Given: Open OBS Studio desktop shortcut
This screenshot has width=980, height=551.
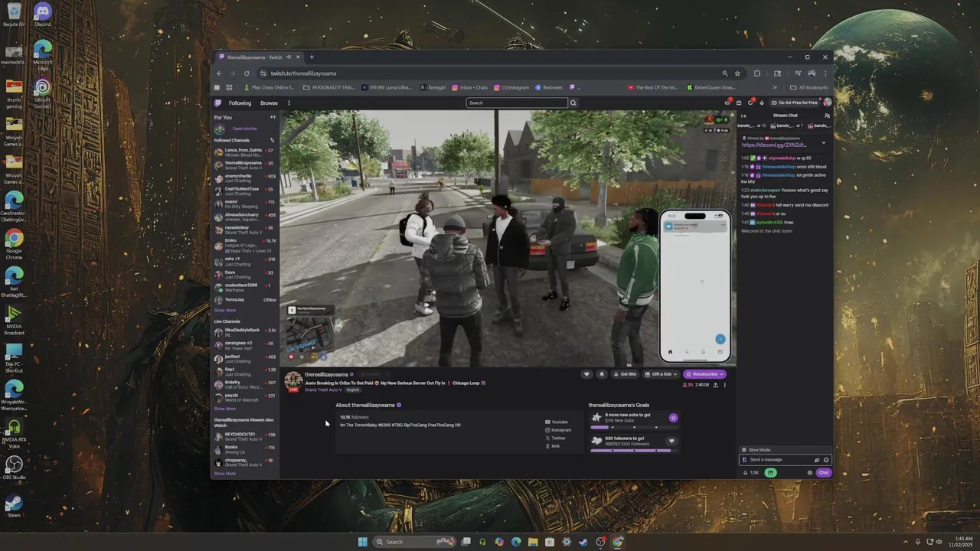Looking at the screenshot, I should point(14,467).
